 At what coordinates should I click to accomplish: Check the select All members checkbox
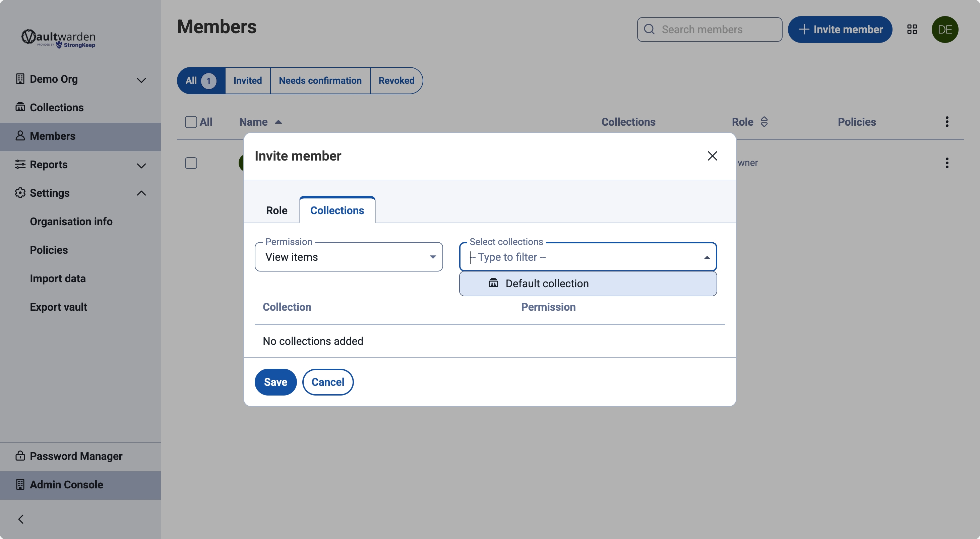point(191,122)
